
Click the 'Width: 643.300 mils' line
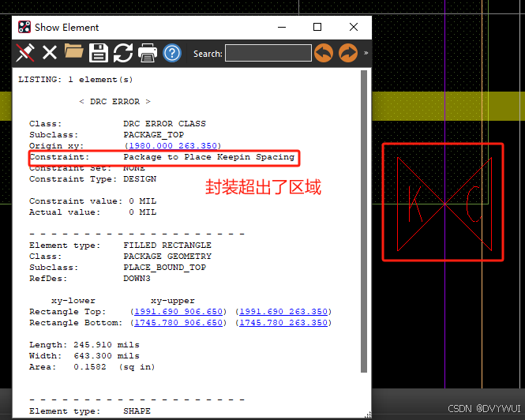[84, 356]
